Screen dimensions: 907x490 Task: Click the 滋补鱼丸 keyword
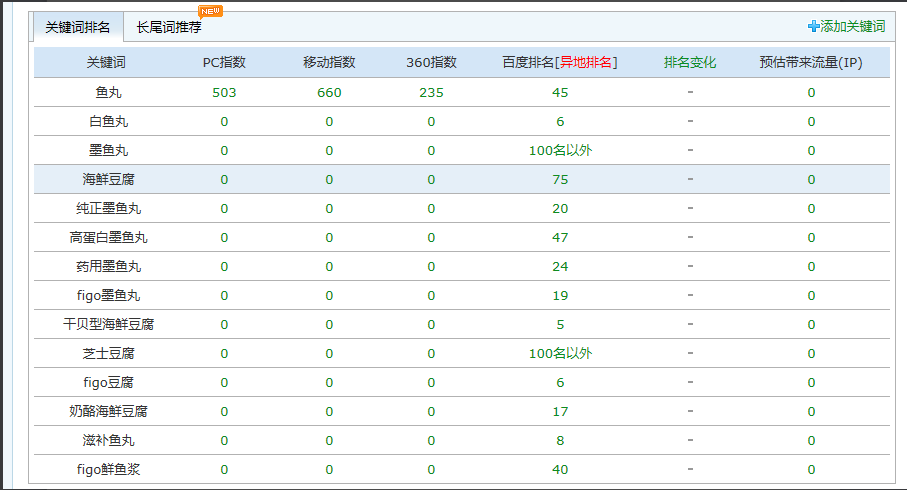tap(107, 440)
